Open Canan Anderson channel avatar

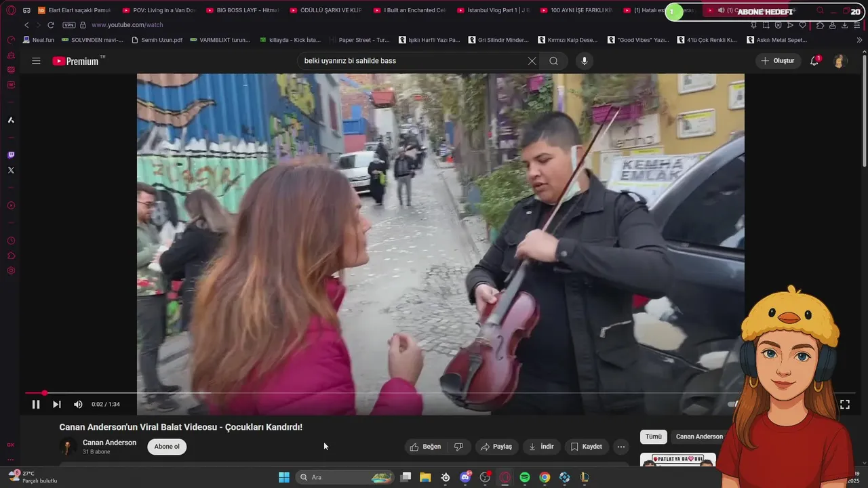(x=67, y=447)
